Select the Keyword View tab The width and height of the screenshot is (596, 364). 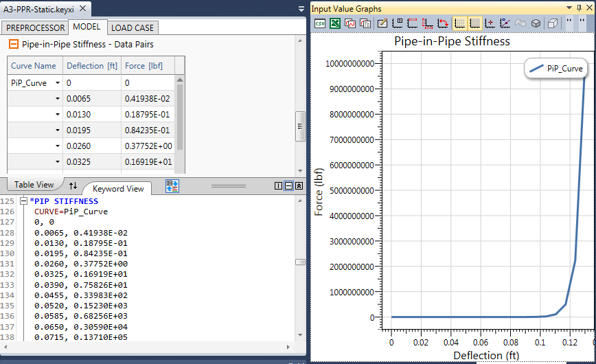[x=118, y=189]
